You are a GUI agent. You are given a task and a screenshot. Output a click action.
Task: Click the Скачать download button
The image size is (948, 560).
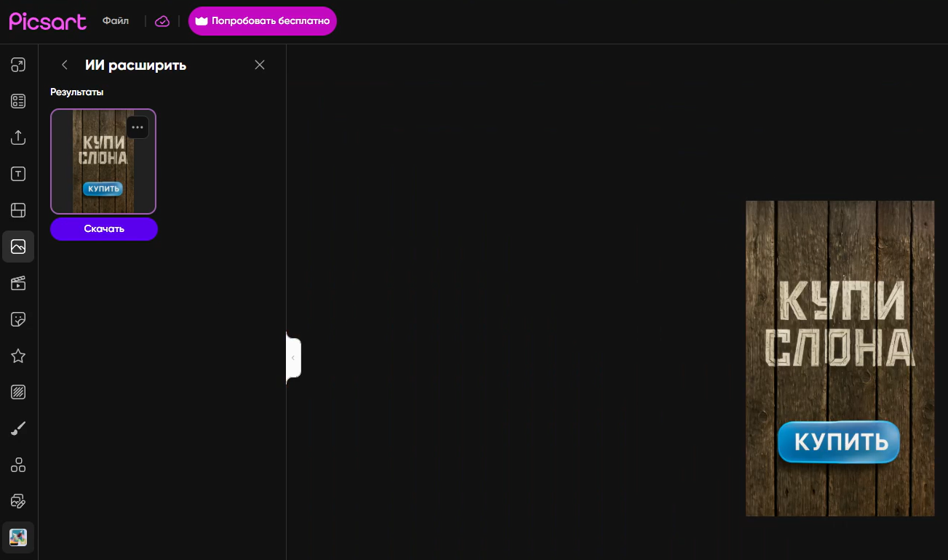tap(104, 228)
